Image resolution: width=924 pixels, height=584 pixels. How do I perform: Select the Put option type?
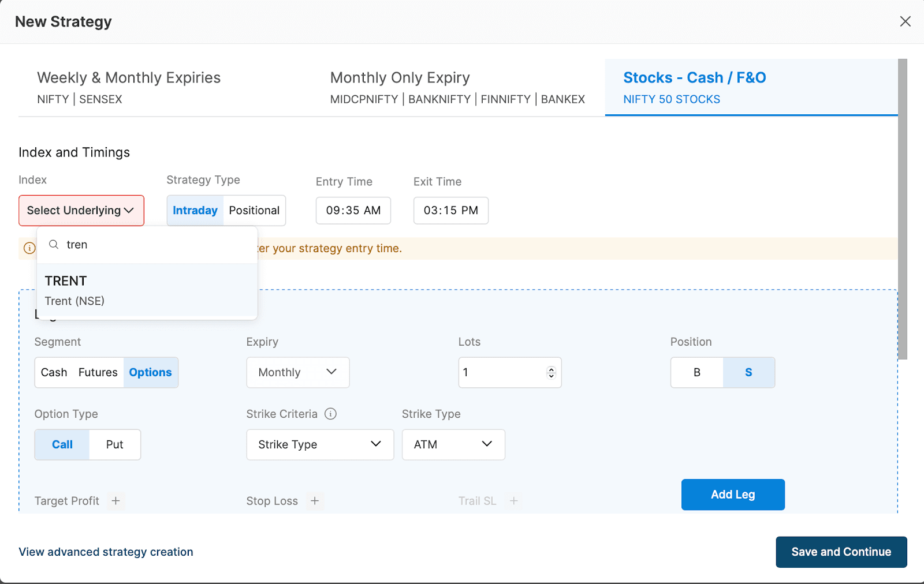pos(114,444)
